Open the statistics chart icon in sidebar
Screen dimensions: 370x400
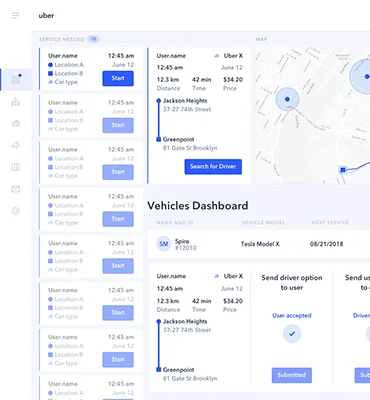16,101
